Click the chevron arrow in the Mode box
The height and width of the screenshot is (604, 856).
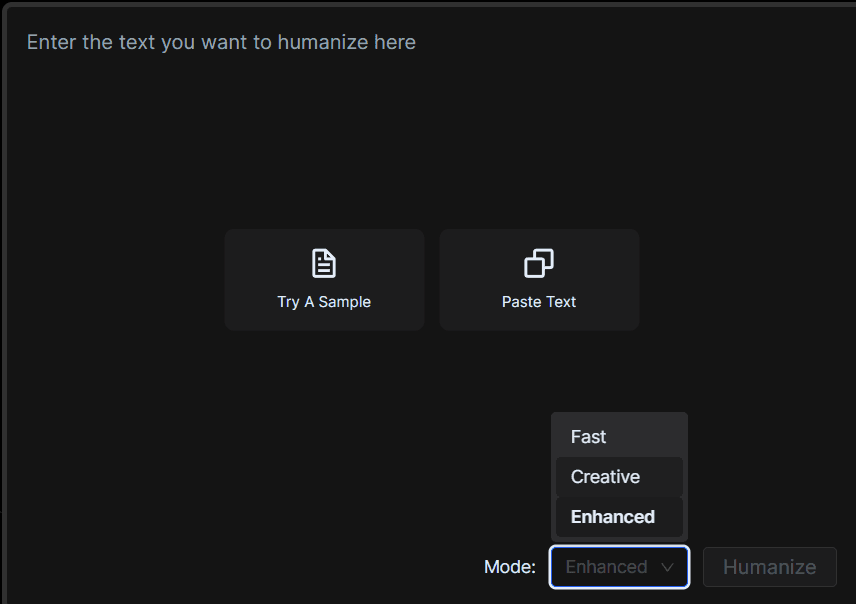(x=667, y=567)
